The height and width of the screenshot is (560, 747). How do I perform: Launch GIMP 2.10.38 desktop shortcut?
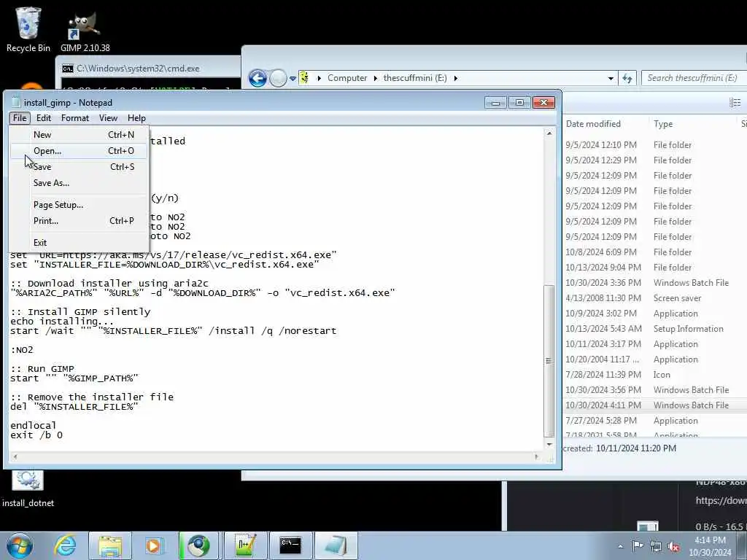point(85,31)
